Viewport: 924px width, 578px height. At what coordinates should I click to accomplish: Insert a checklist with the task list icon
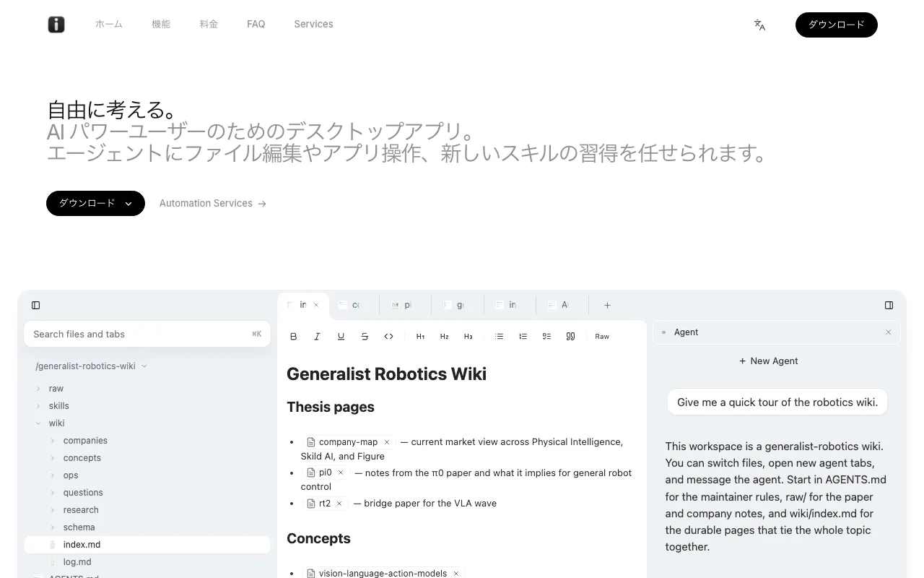tap(546, 336)
